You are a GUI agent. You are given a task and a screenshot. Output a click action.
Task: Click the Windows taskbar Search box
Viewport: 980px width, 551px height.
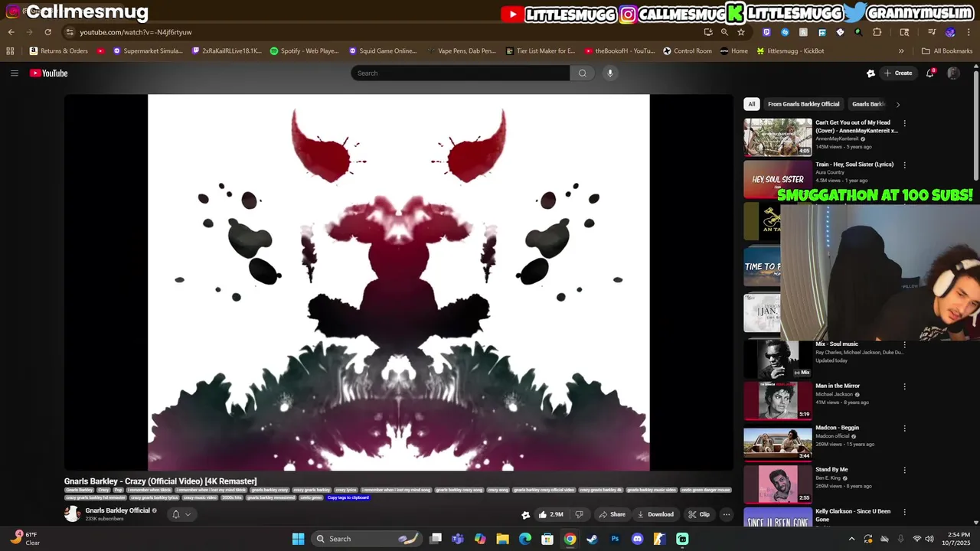pos(367,539)
